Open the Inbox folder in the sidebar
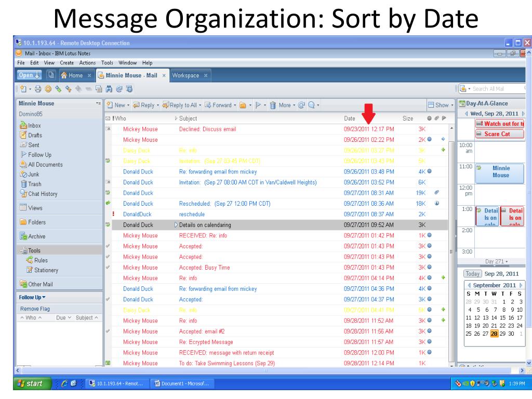The width and height of the screenshot is (532, 399). (31, 126)
